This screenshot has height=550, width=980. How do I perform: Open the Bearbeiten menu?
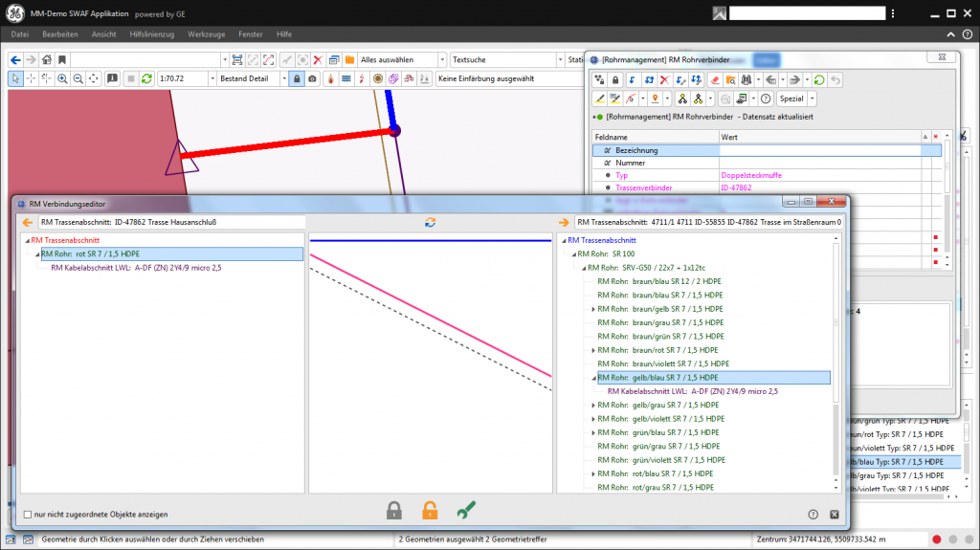60,34
